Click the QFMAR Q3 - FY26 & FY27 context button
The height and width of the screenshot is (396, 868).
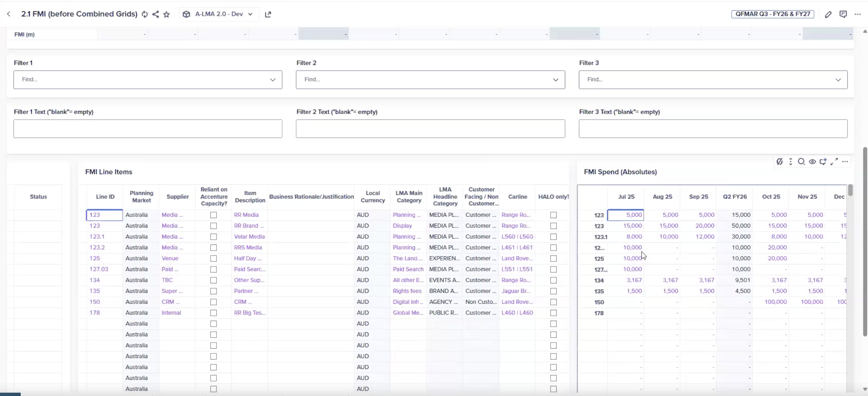[x=772, y=14]
